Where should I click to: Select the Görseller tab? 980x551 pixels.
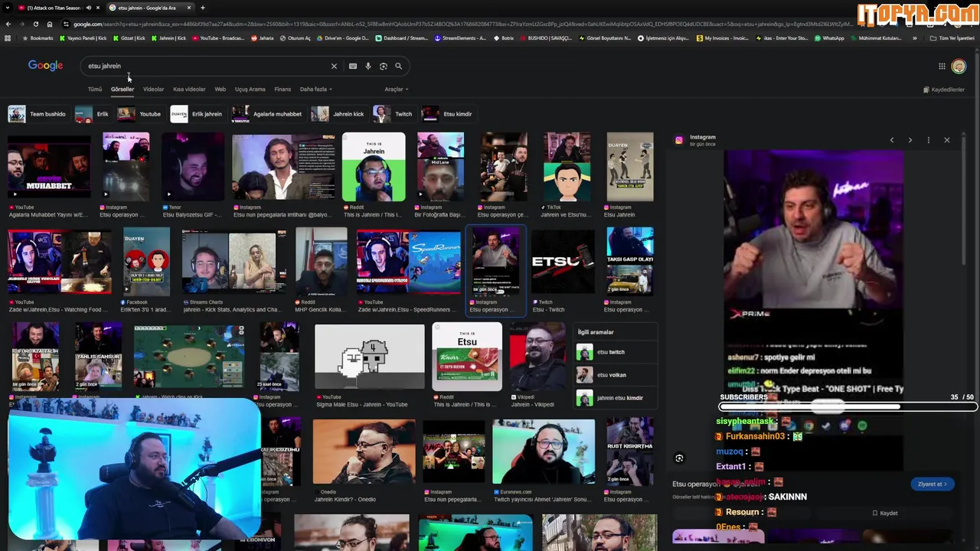[122, 90]
